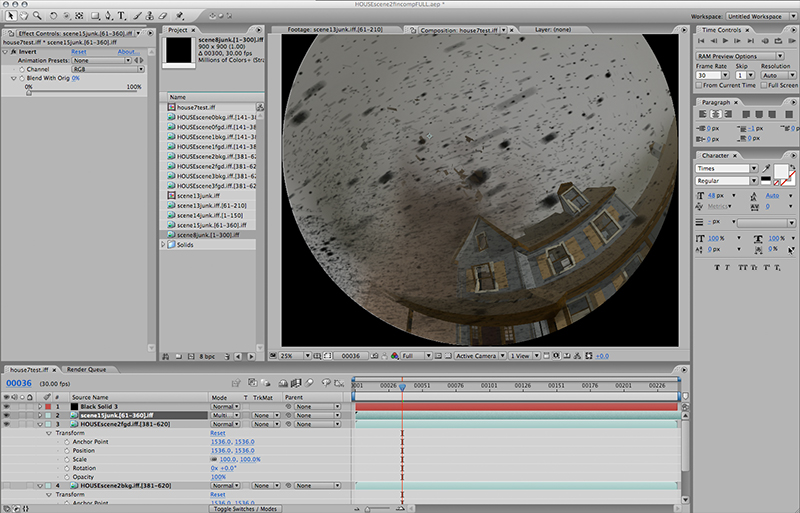The width and height of the screenshot is (800, 513).
Task: Apply All Caps in Character panel
Action: point(742,267)
